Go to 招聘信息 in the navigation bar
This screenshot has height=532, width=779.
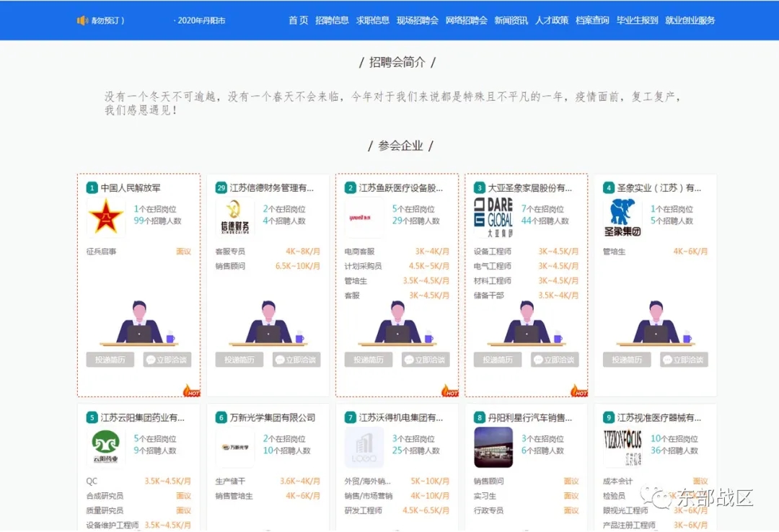(x=332, y=20)
